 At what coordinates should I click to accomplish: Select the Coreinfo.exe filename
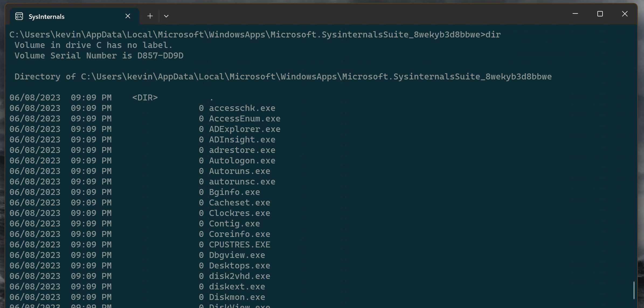[x=239, y=234]
